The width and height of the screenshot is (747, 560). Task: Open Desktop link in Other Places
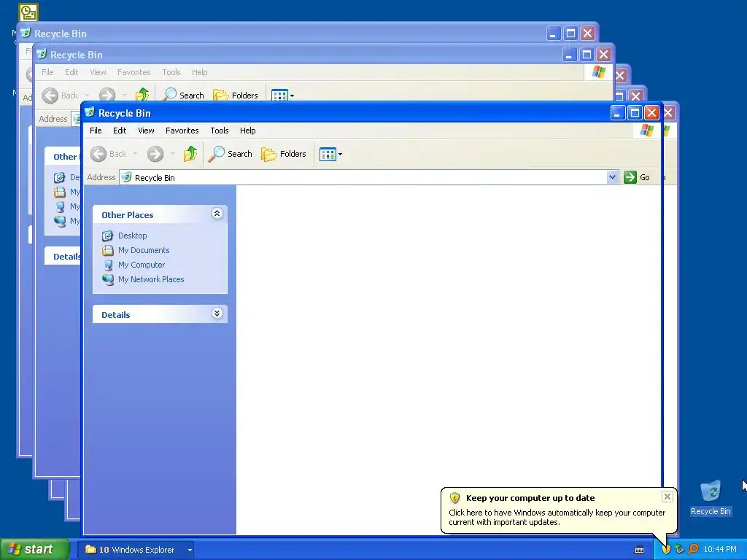133,236
